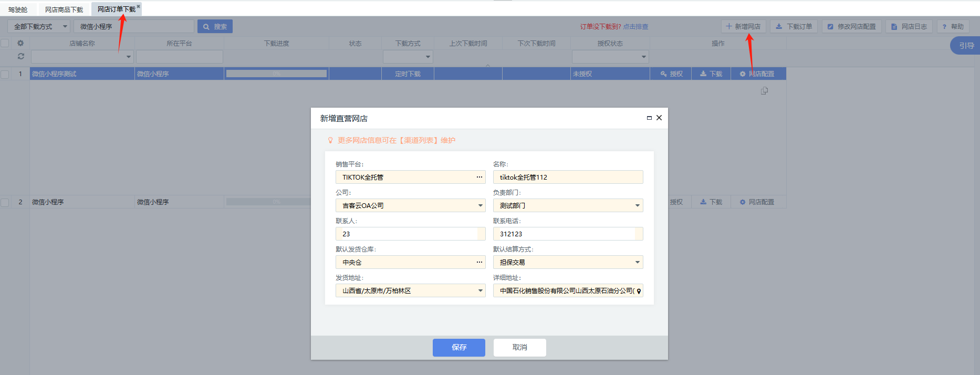Click row 2 store name 微信小程序
This screenshot has width=980, height=375.
pyautogui.click(x=82, y=202)
